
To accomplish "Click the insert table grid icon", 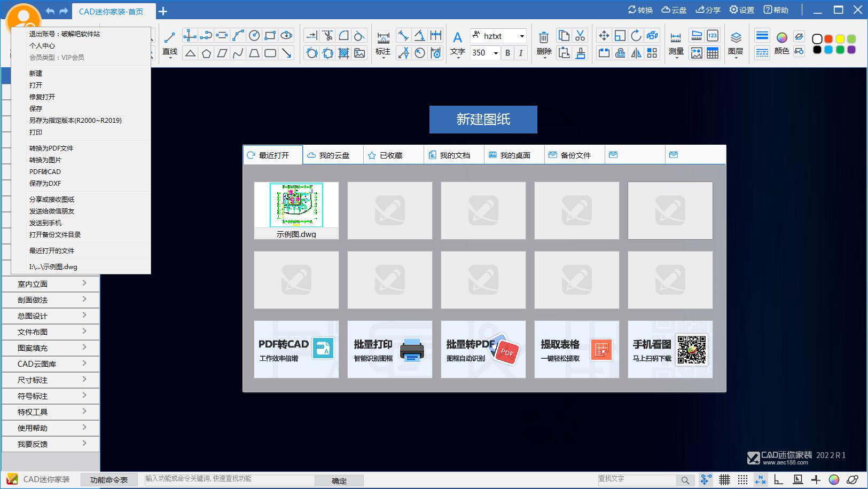I will pyautogui.click(x=712, y=53).
